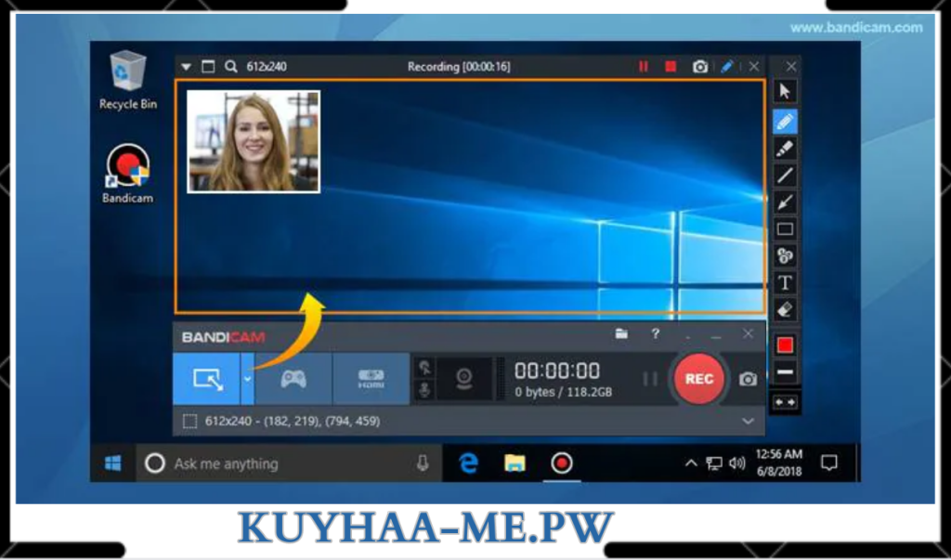951x560 pixels.
Task: Select the highlighter pen tool
Action: [x=785, y=149]
